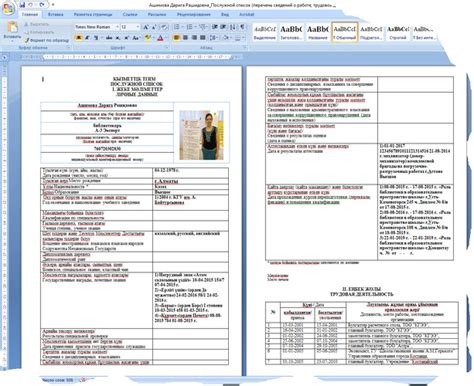Image resolution: width=474 pixels, height=386 pixels.
Task: Toggle show paragraph marks pilcrow
Action: coord(242,27)
